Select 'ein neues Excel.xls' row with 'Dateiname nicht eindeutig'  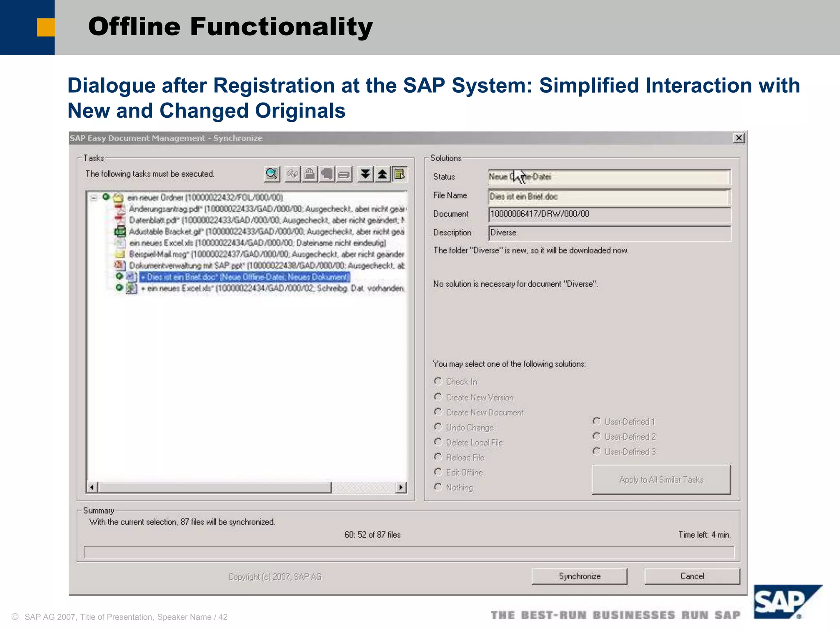click(x=258, y=243)
